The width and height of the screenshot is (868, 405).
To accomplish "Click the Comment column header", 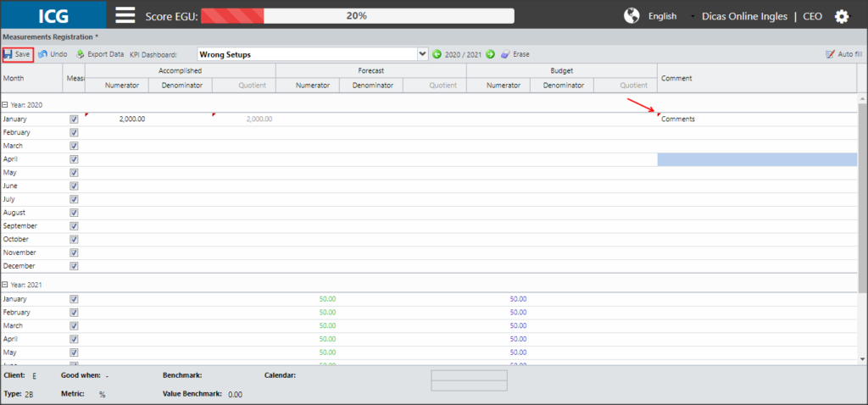I will [x=757, y=78].
